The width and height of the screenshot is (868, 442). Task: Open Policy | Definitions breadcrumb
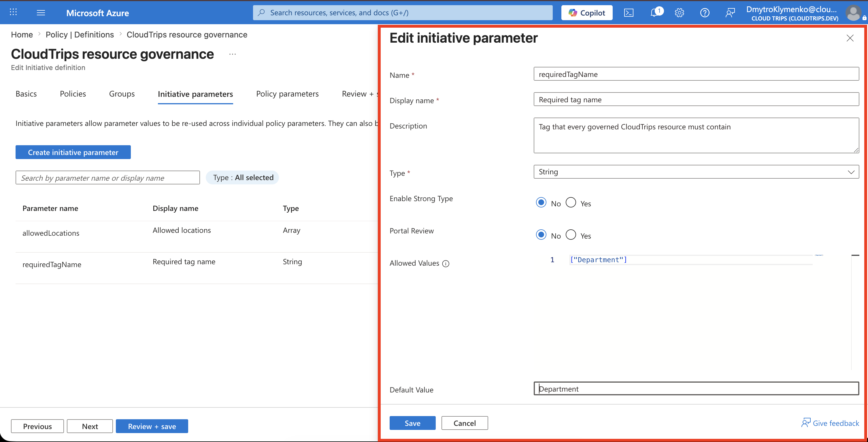(80, 35)
